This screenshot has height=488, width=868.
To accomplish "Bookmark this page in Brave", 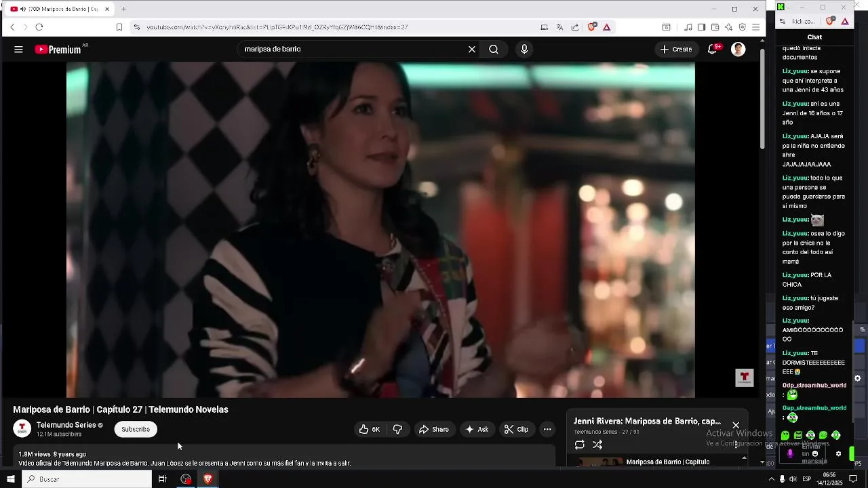I will [119, 27].
